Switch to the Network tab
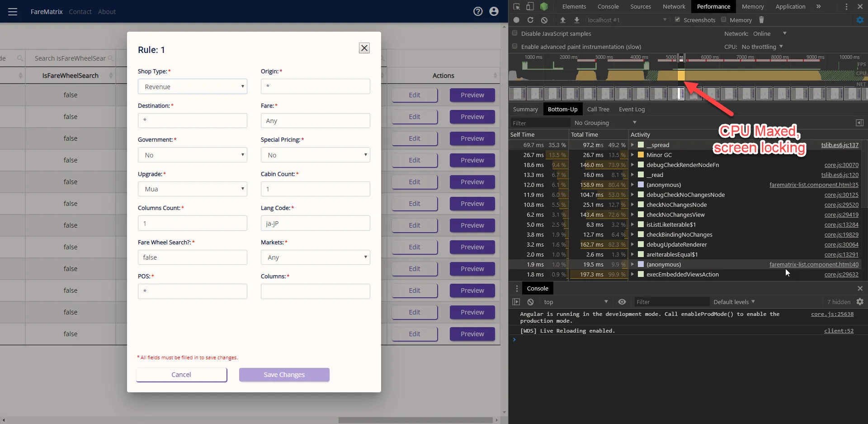Screen dimensions: 868x424 [x=674, y=6]
